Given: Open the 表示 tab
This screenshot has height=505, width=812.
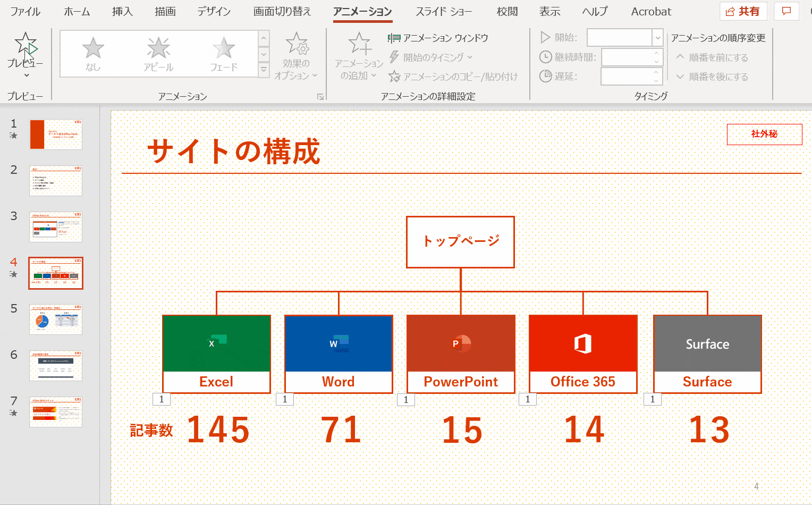Looking at the screenshot, I should pyautogui.click(x=550, y=11).
